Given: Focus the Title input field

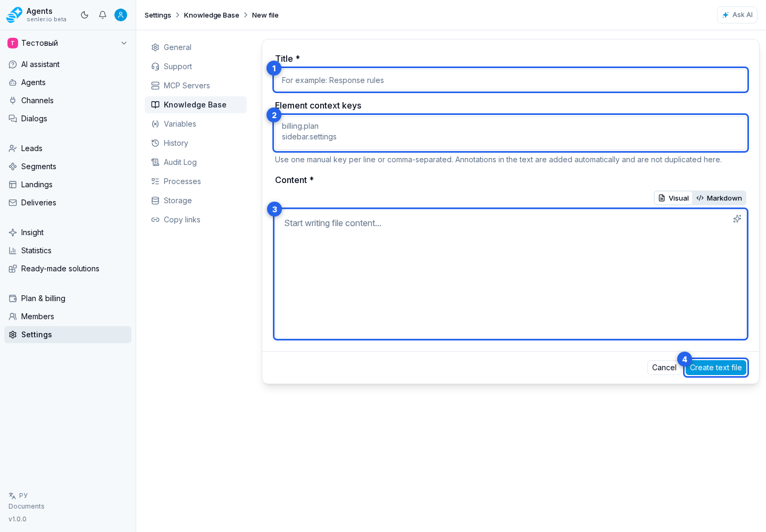Looking at the screenshot, I should pyautogui.click(x=511, y=80).
